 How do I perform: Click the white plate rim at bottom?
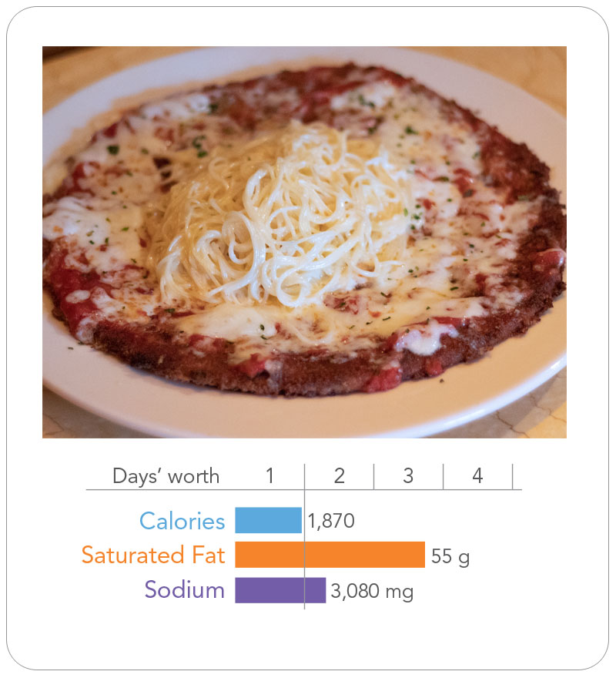pyautogui.click(x=308, y=415)
